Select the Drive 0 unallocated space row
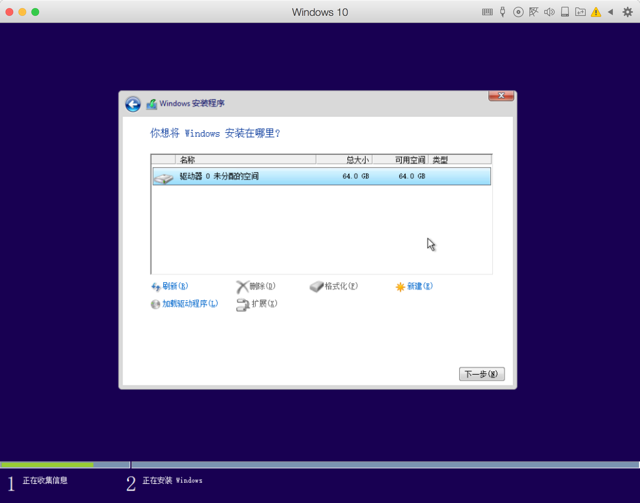This screenshot has height=503, width=640. pyautogui.click(x=322, y=176)
